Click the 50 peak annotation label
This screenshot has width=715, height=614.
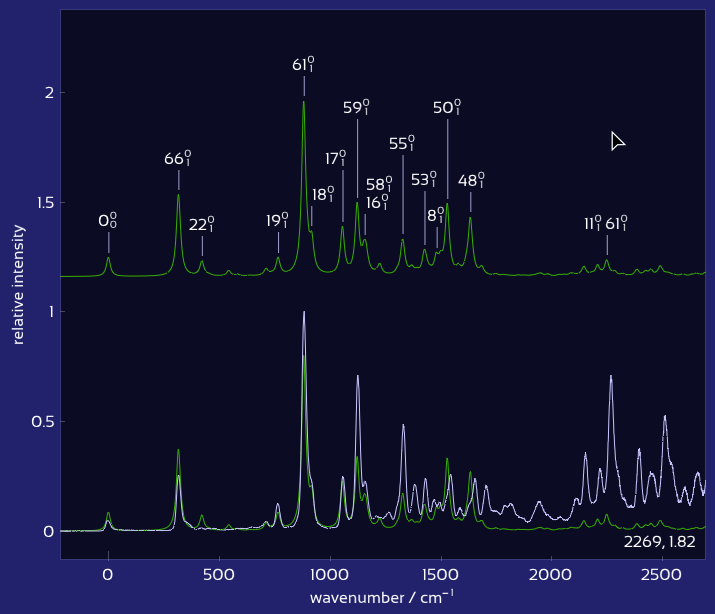tap(447, 108)
